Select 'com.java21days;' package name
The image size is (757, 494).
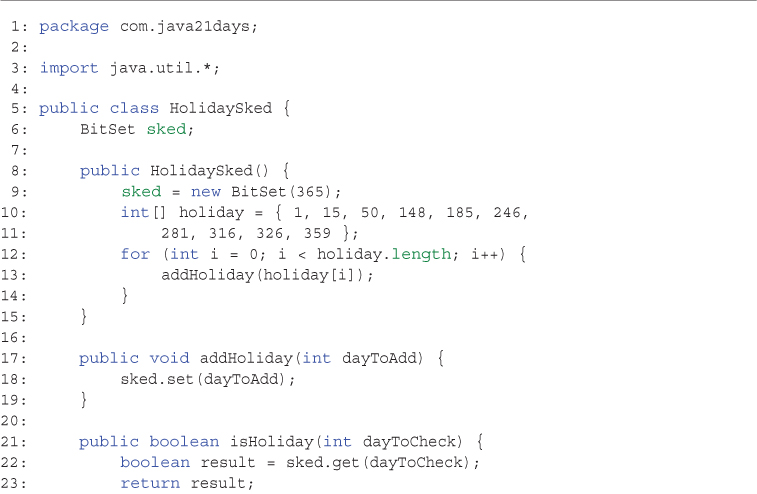[189, 27]
